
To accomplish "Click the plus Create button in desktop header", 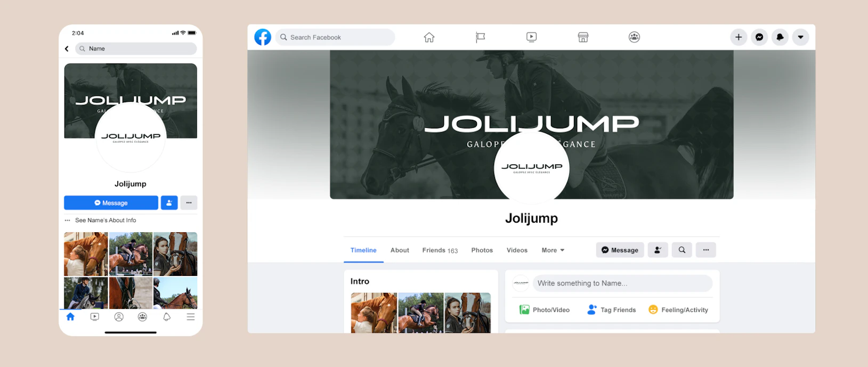I will [739, 37].
